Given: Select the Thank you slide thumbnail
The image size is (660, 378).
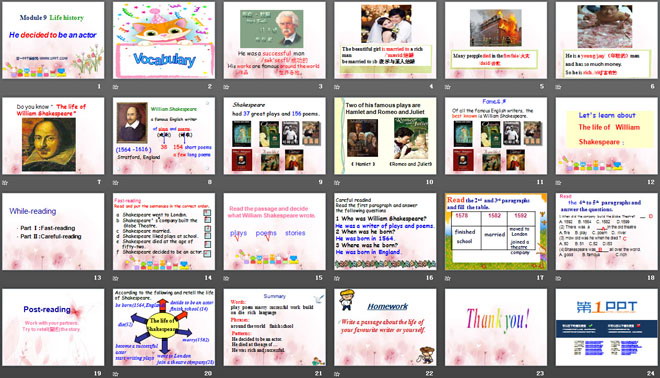Looking at the screenshot, I should 496,327.
